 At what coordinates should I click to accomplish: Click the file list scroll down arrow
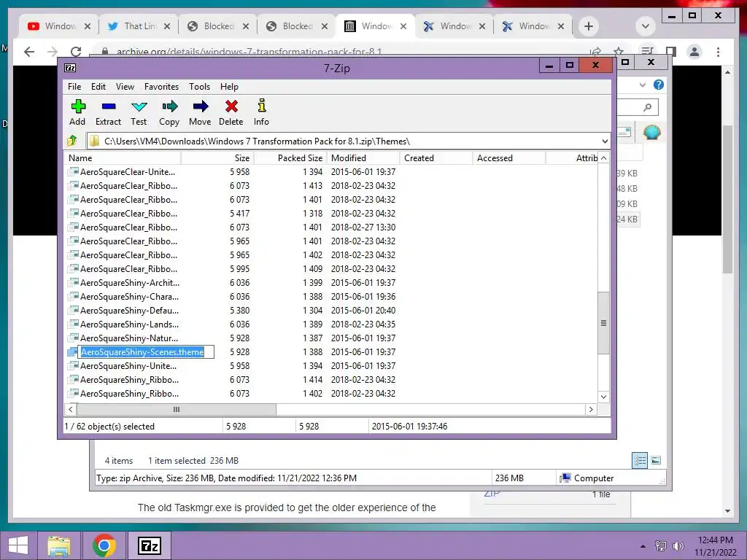point(603,397)
